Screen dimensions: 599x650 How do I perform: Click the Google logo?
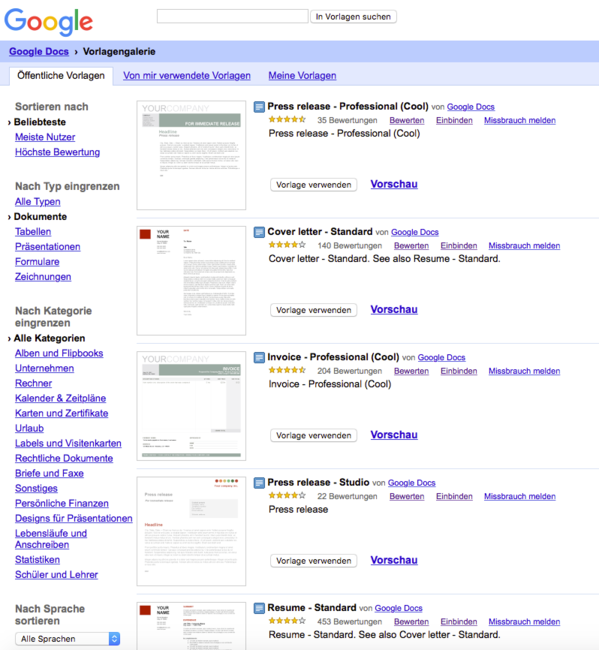coord(49,22)
